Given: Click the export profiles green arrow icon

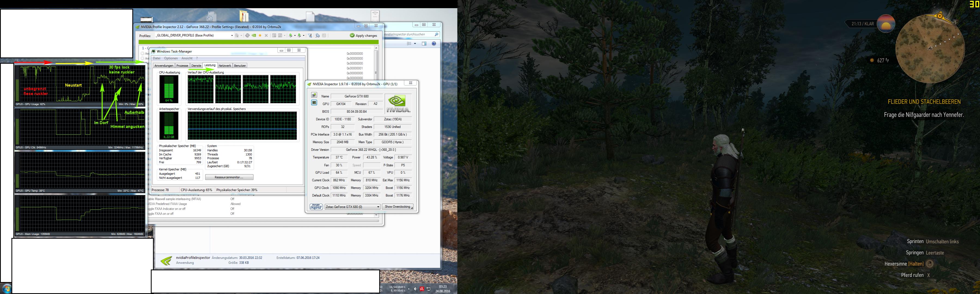Looking at the screenshot, I should click(x=290, y=35).
